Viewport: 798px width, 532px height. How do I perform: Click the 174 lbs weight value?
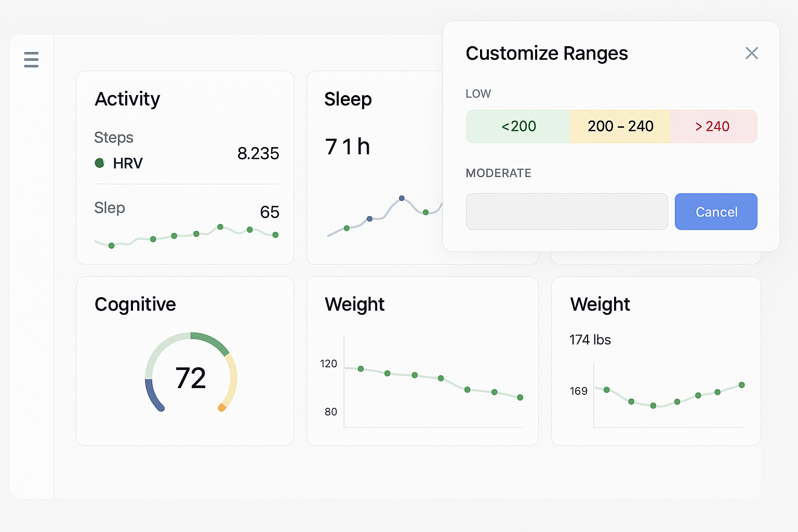tap(590, 340)
